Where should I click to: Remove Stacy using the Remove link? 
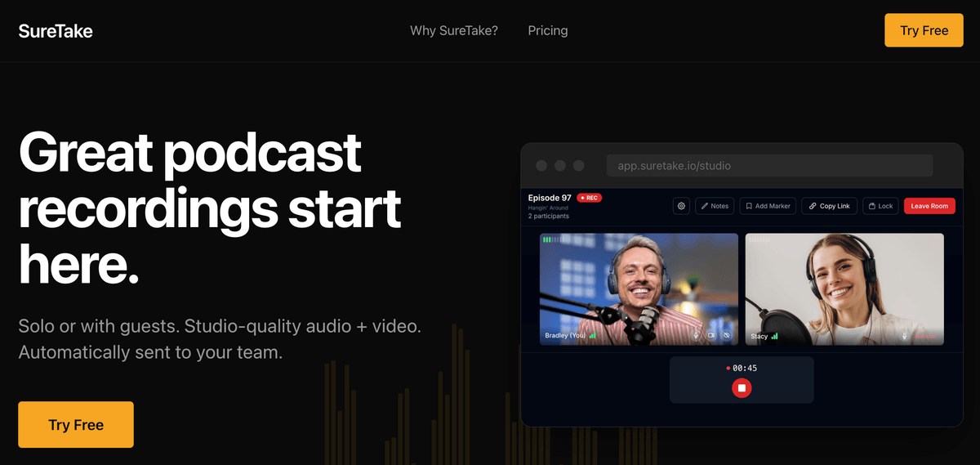click(x=925, y=336)
